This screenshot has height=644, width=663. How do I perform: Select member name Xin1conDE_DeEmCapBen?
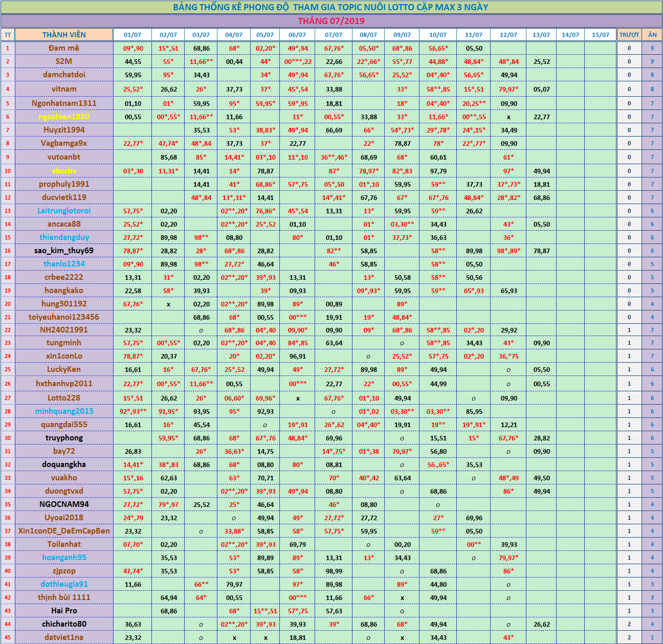[64, 531]
